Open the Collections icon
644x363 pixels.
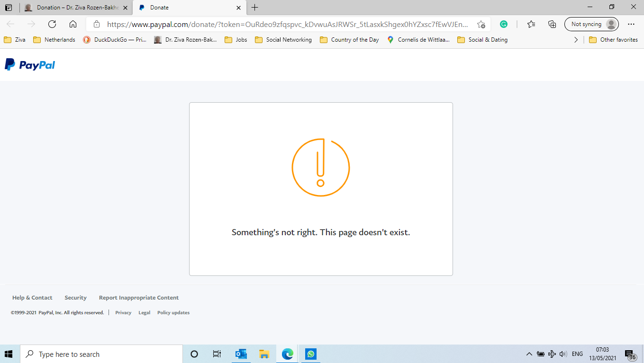click(x=552, y=24)
